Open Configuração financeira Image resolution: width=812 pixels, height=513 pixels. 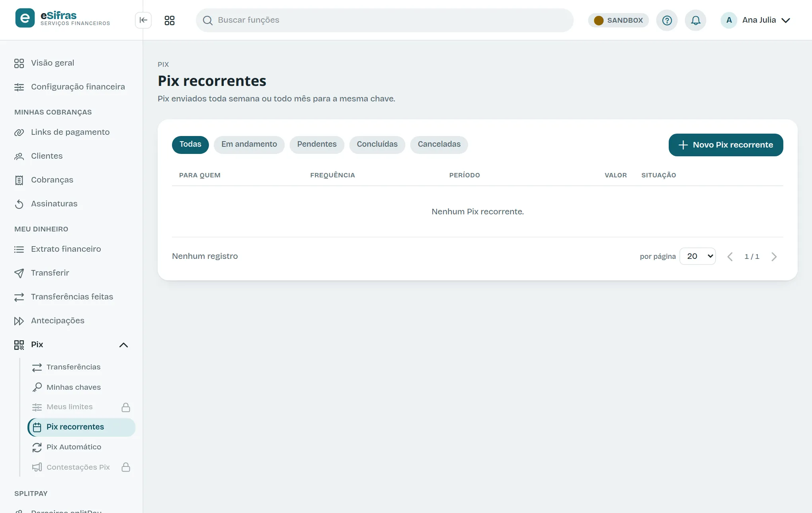pyautogui.click(x=72, y=87)
